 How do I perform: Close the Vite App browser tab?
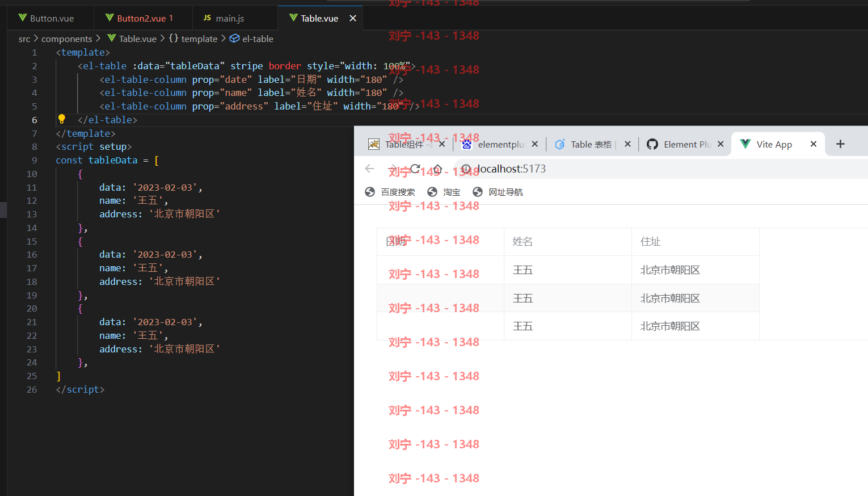814,144
